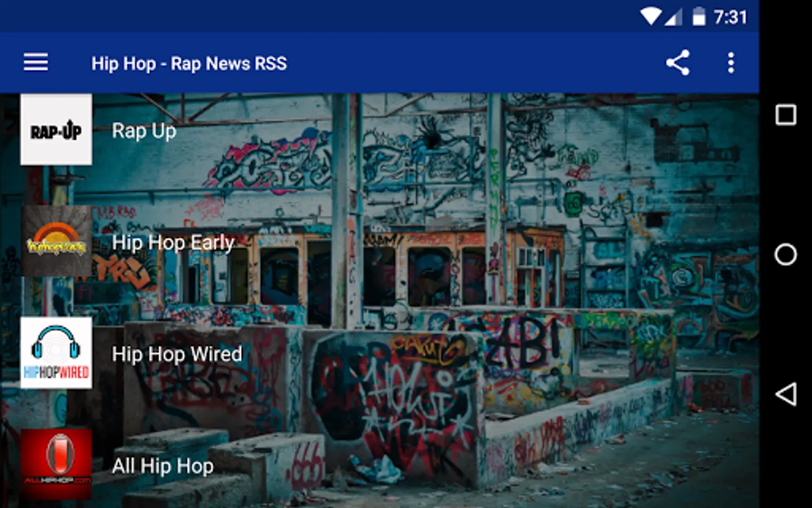Tap the Hip Hop Early logo icon

56,242
